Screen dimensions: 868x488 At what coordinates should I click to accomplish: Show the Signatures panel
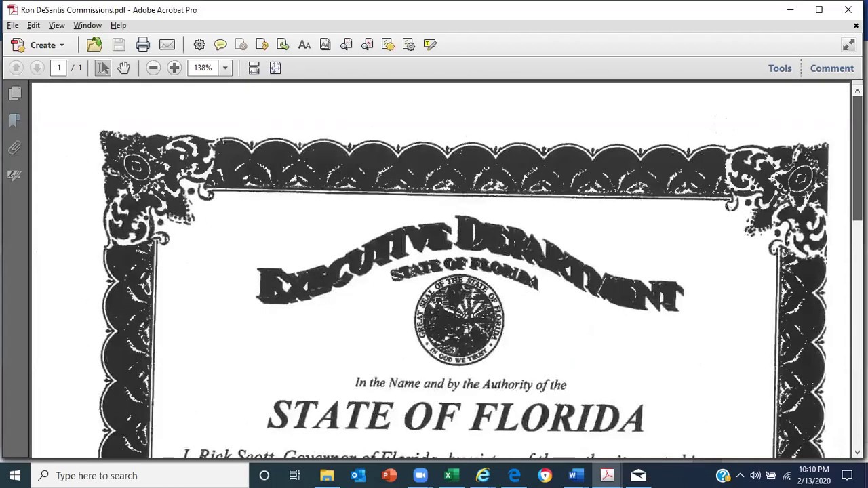15,175
